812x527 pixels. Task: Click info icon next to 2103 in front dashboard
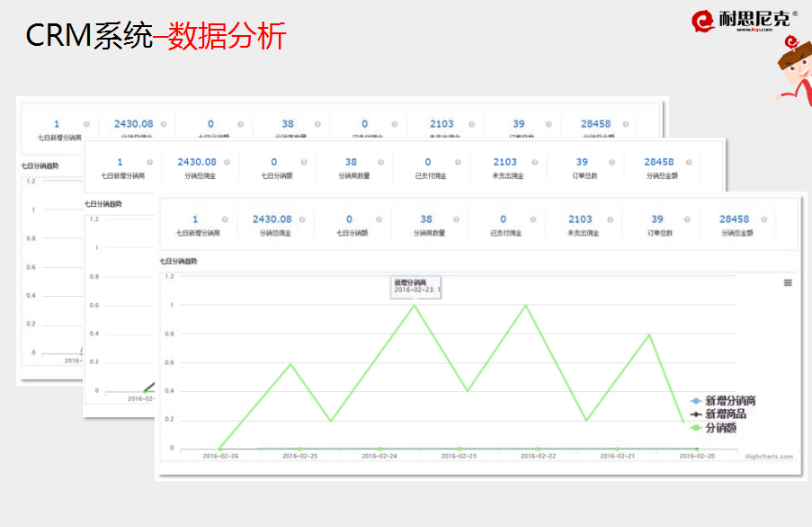610,219
